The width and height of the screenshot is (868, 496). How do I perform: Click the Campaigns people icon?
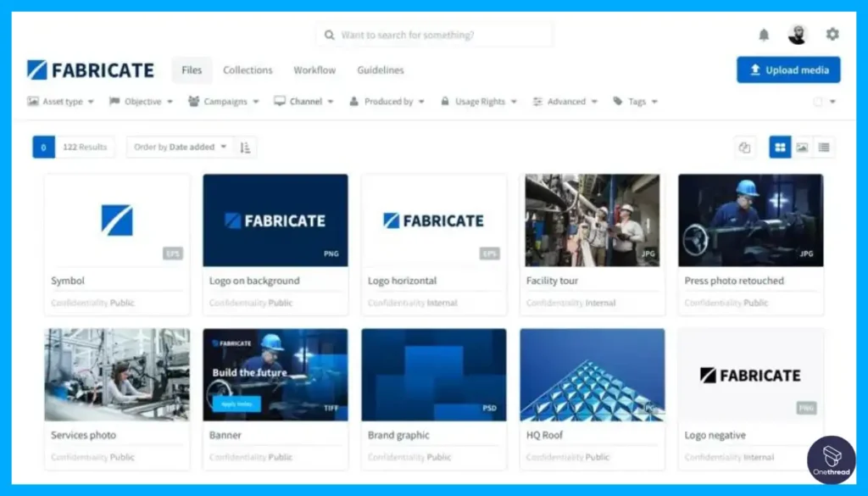193,101
